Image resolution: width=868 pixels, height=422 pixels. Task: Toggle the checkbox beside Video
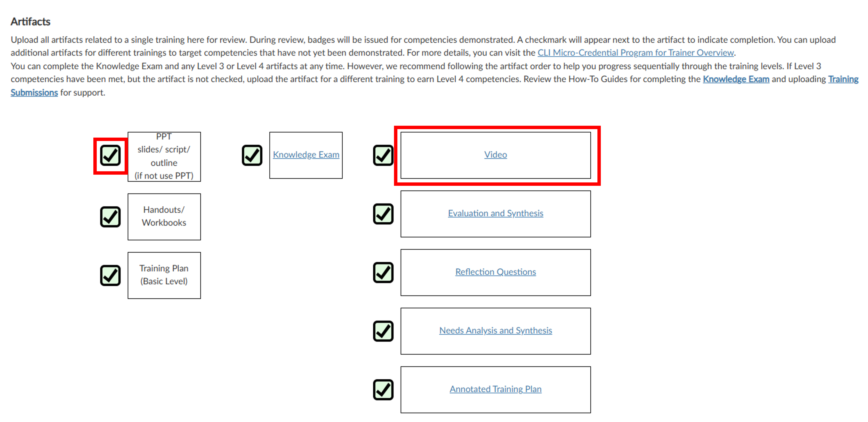[x=383, y=155]
